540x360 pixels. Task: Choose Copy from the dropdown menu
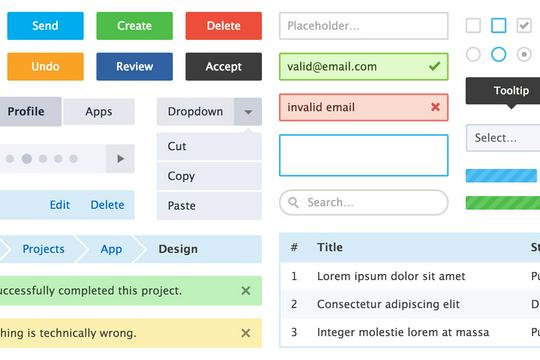(209, 176)
